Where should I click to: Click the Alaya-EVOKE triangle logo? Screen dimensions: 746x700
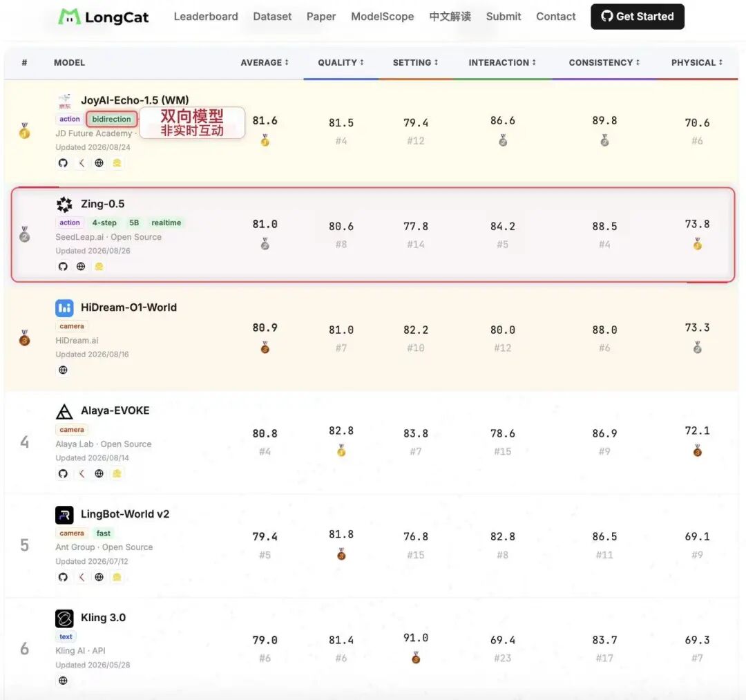[64, 411]
